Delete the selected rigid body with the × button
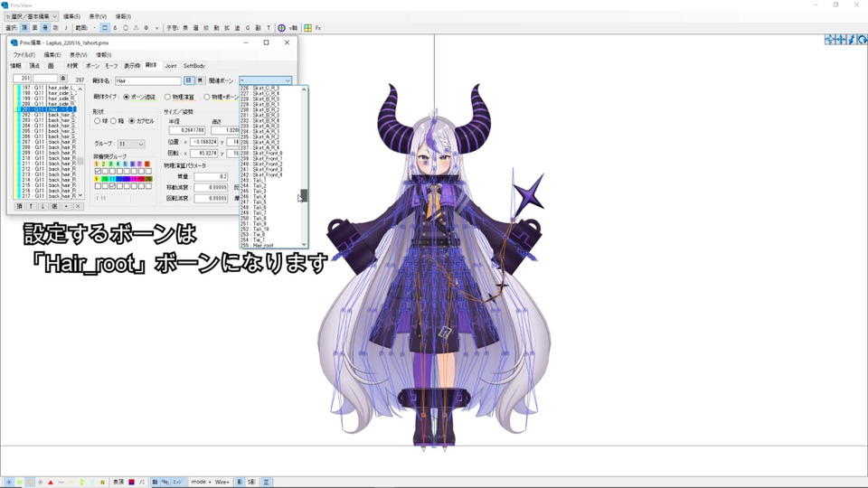Viewport: 868px width, 488px height. (x=78, y=206)
